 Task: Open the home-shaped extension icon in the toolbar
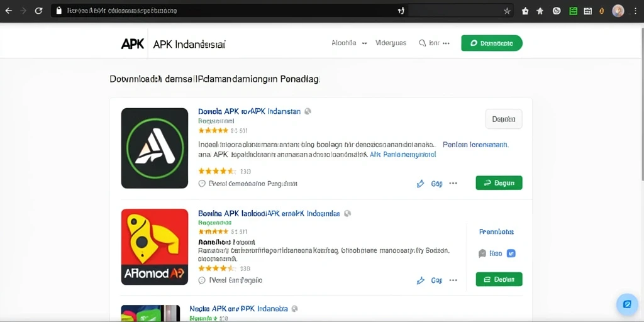coord(525,11)
